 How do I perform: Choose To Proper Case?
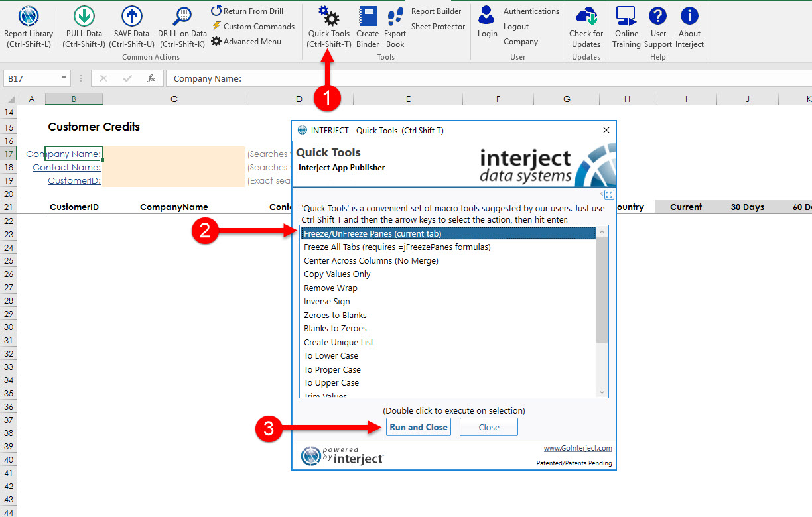[x=449, y=369]
